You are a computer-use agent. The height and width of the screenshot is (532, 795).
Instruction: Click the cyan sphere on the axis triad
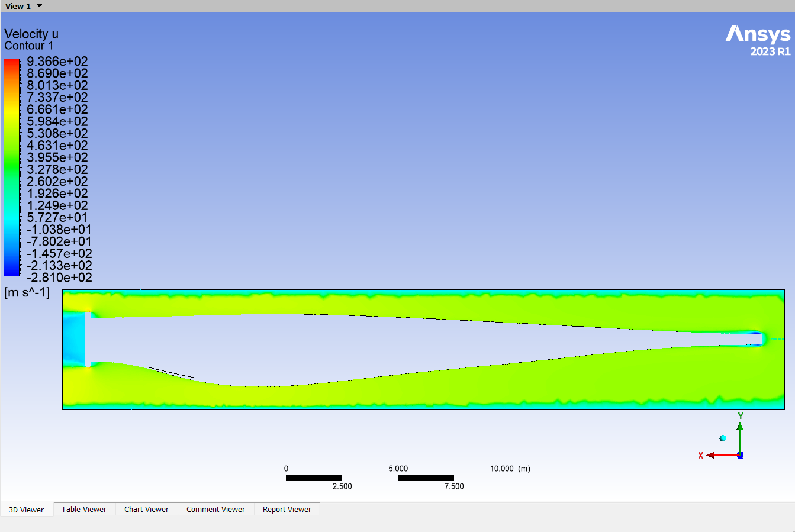[x=723, y=438]
